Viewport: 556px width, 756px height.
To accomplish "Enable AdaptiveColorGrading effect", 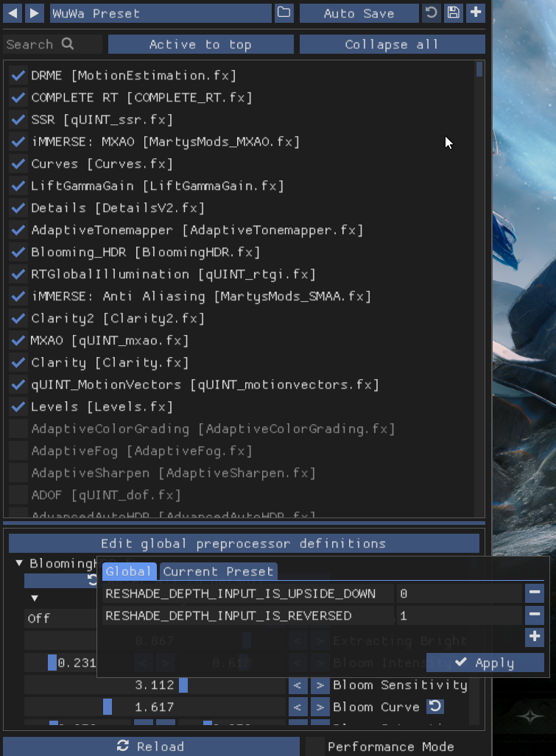I will coord(18,428).
